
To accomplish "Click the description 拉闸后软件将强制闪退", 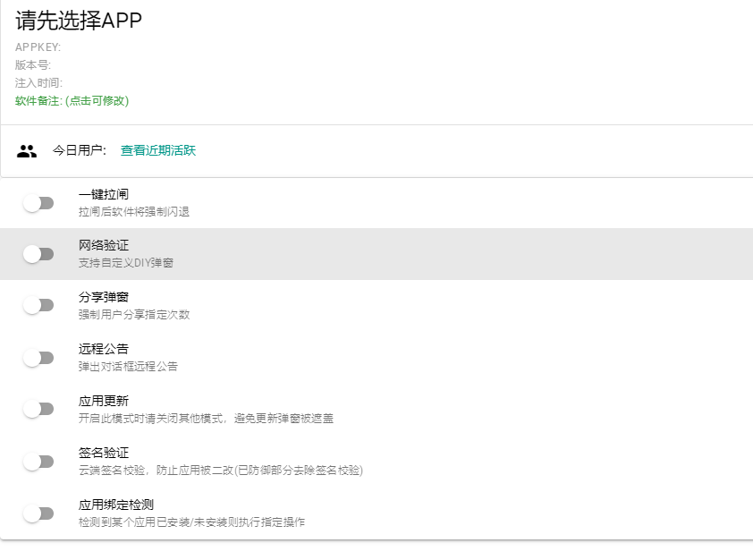I will (x=134, y=212).
